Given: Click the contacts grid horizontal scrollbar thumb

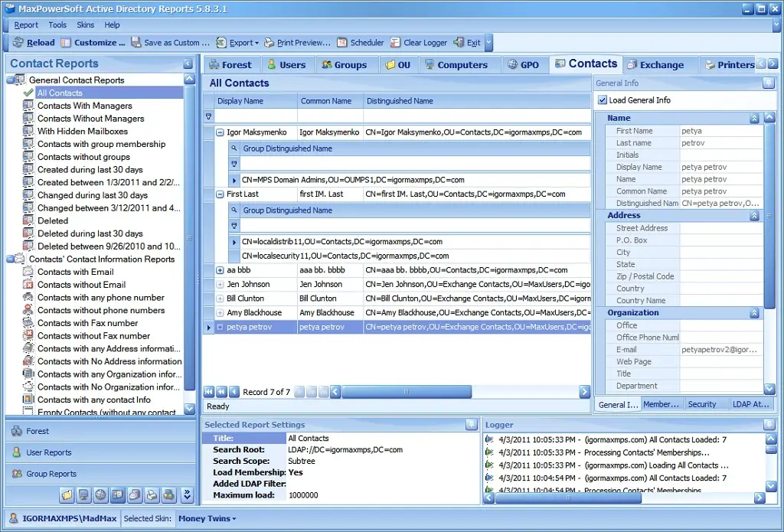Looking at the screenshot, I should [x=407, y=392].
